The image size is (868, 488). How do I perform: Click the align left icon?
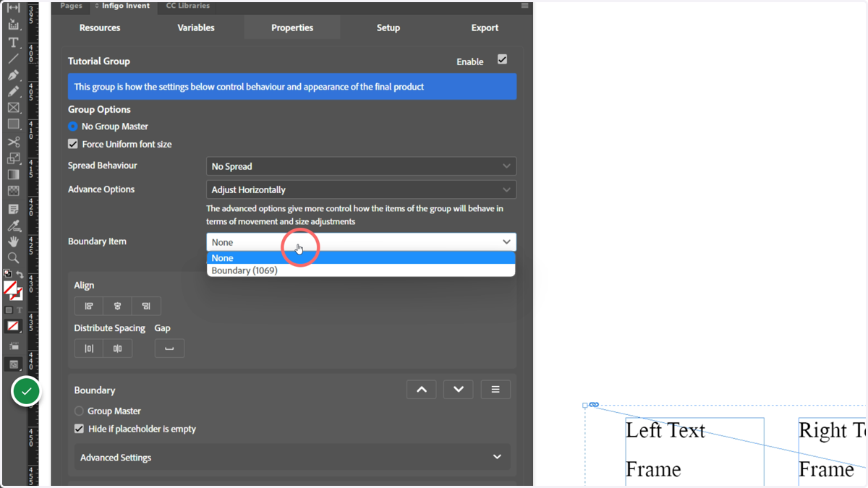89,306
